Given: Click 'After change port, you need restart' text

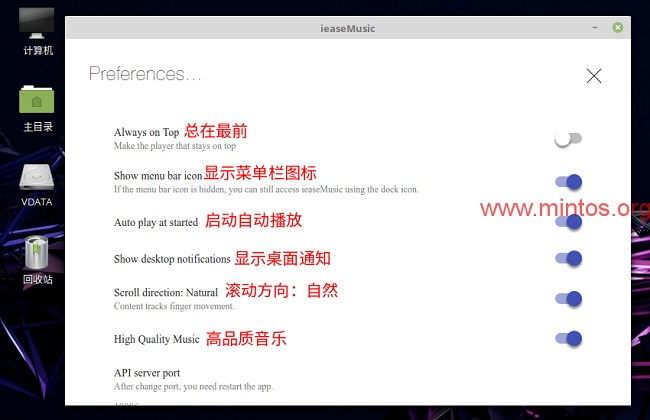Looking at the screenshot, I should (193, 386).
